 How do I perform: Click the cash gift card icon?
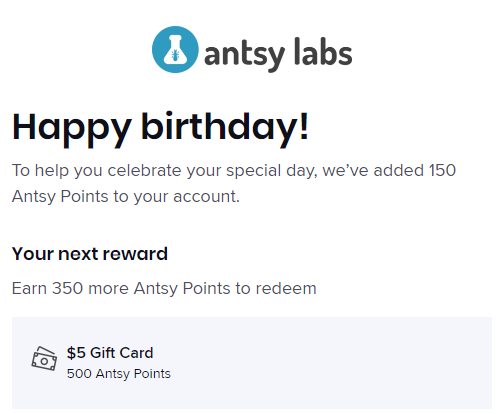[x=44, y=359]
